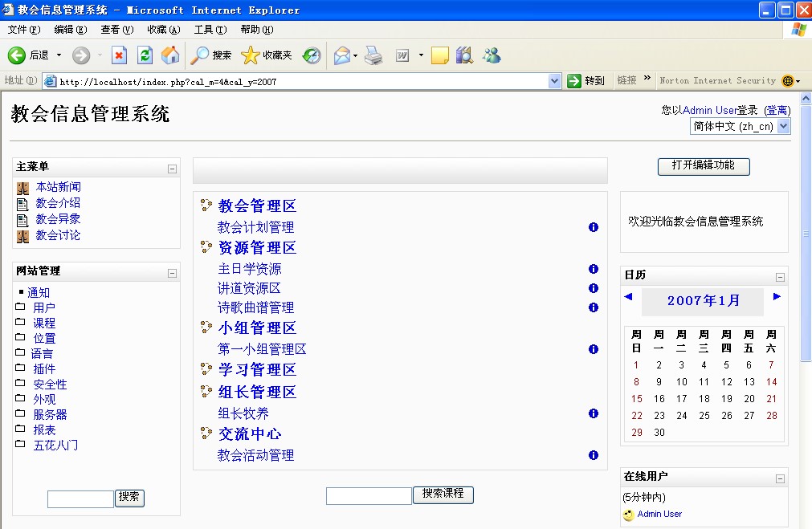Viewport: 812px width, 529px height.
Task: Open the History toolbar icon
Action: [x=312, y=55]
